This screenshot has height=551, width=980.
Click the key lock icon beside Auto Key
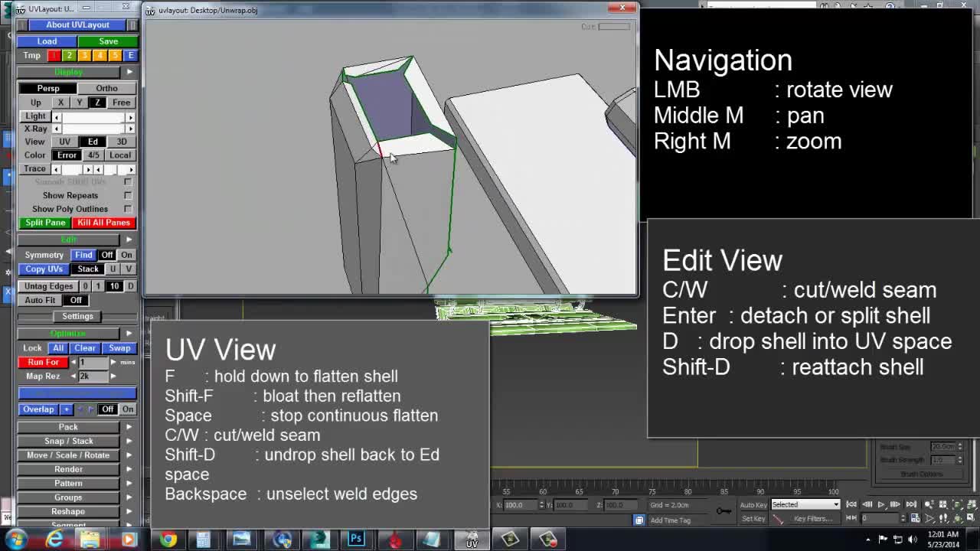coord(724,510)
